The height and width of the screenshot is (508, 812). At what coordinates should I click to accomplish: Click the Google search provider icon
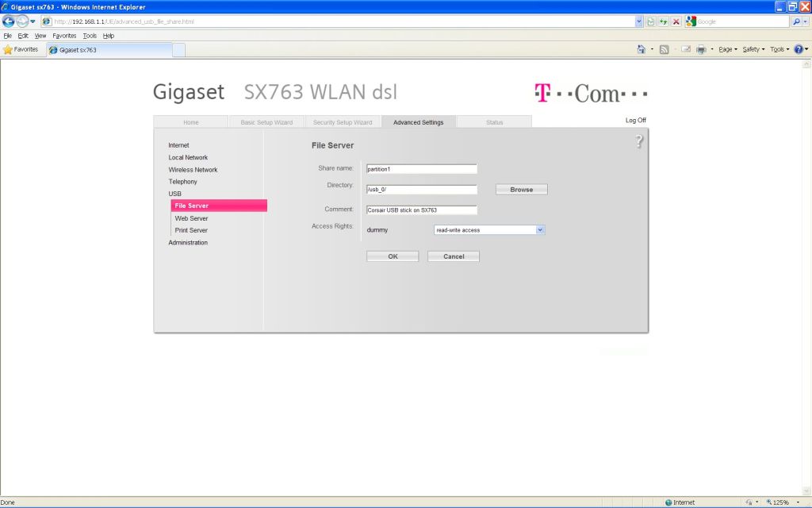(x=691, y=21)
